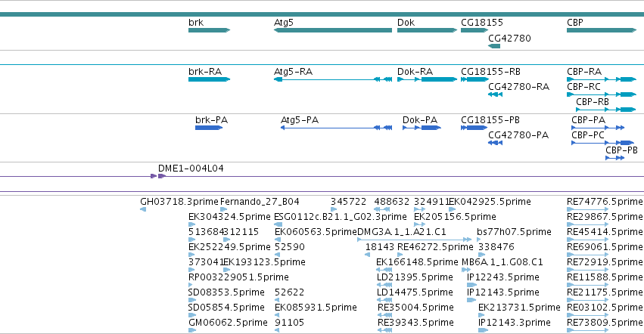Select the RE69061.5prime EST
Viewport: 644px width, 334px height.
click(x=587, y=255)
